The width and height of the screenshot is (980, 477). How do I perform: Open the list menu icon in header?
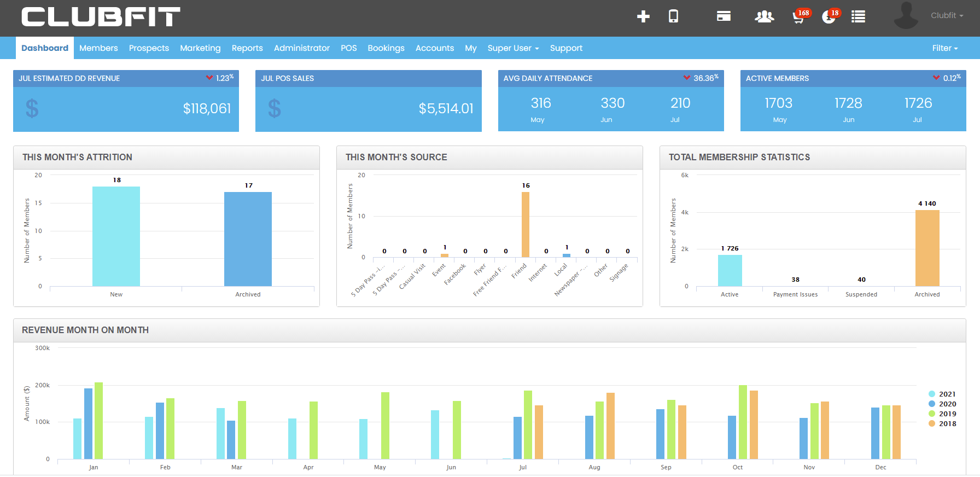point(858,17)
